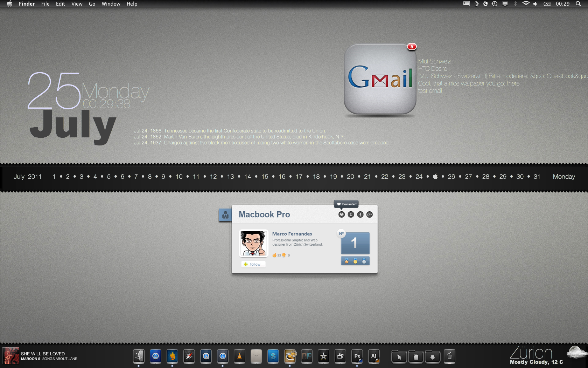
Task: Click the follow button on profile card
Action: pyautogui.click(x=253, y=264)
